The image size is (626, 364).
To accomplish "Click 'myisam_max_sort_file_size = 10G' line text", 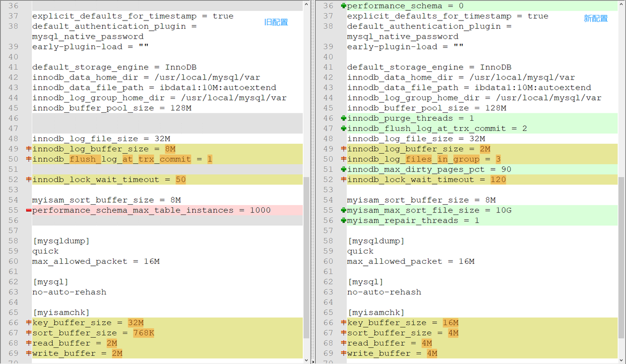I will (x=429, y=211).
